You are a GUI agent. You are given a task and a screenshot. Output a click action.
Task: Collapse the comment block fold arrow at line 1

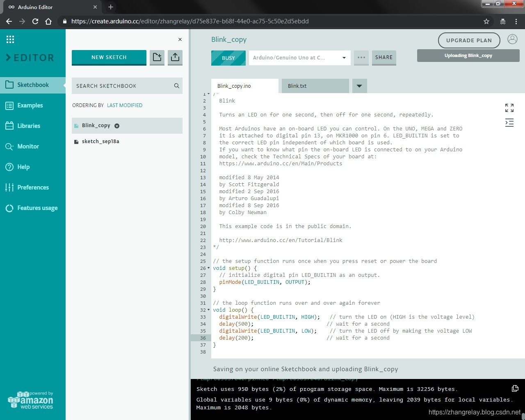[x=208, y=94]
